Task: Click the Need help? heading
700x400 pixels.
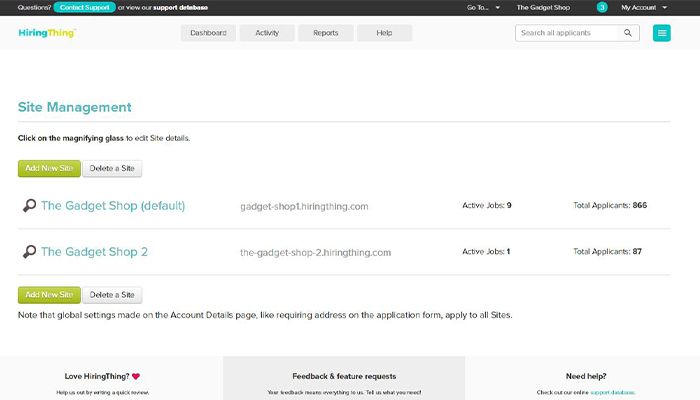Action: 586,376
